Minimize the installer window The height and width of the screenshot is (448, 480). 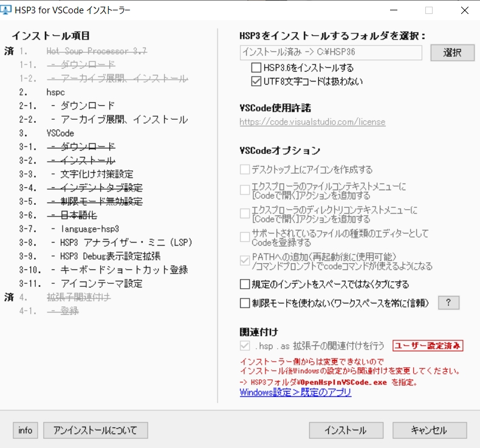click(394, 10)
